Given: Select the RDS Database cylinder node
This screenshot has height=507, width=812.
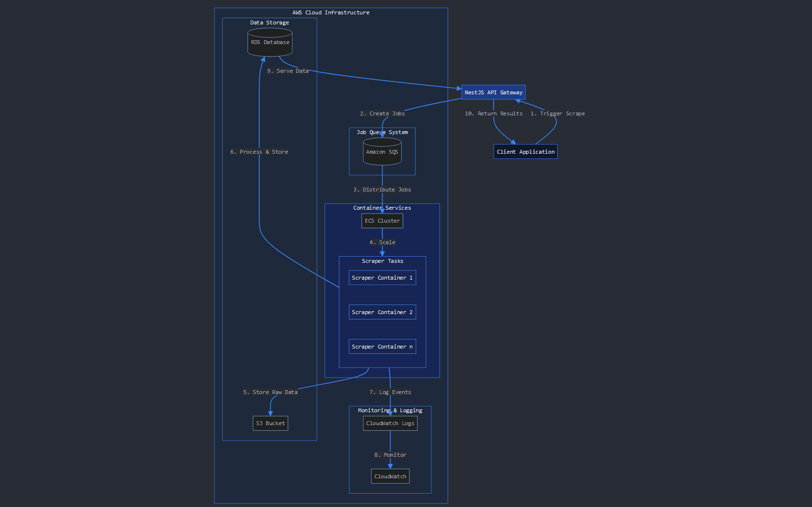Looking at the screenshot, I should pyautogui.click(x=270, y=42).
